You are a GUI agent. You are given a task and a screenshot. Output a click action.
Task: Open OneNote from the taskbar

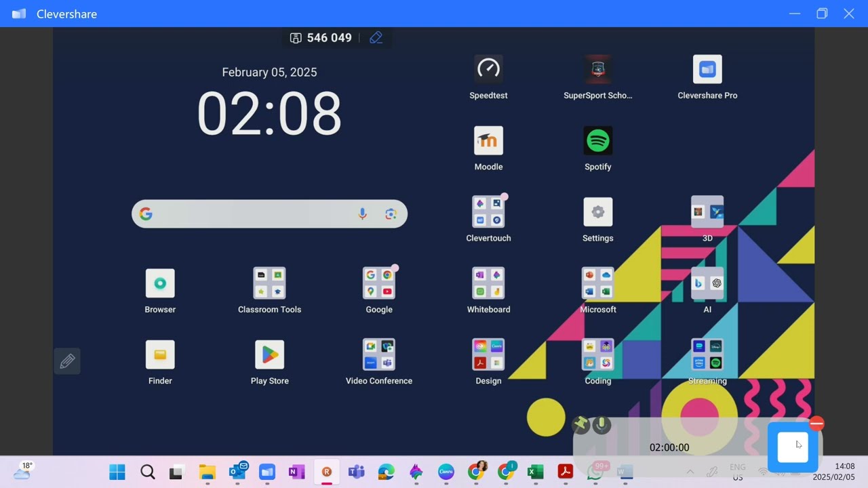coord(296,472)
